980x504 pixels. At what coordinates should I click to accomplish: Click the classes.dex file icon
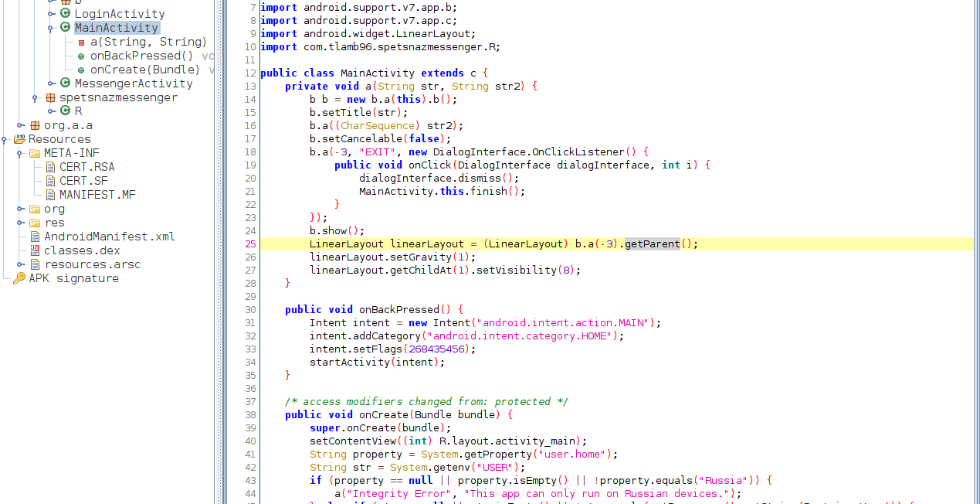(35, 250)
